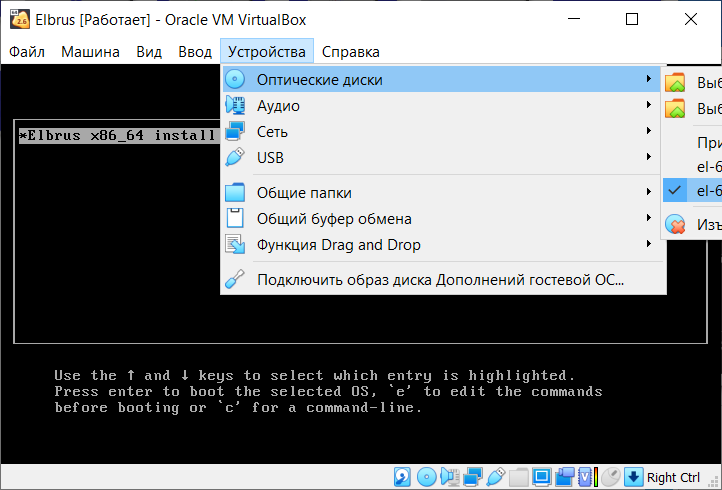Click the Right Ctrl host key label
This screenshot has width=722, height=490.
673,478
